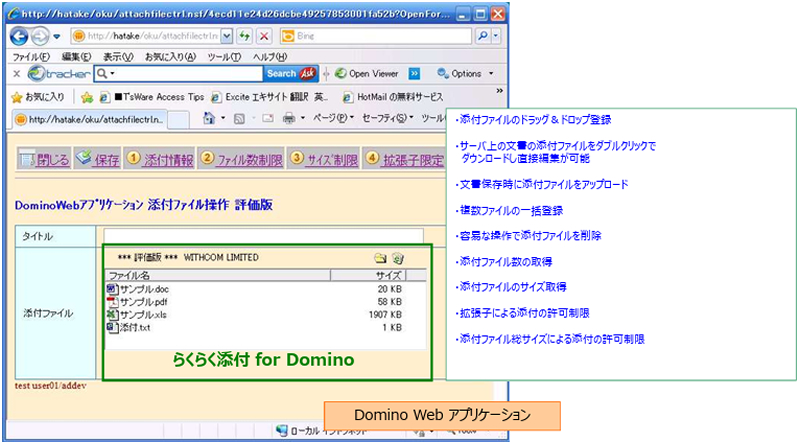Click the address bar URL field
The image size is (800, 442).
[146, 36]
